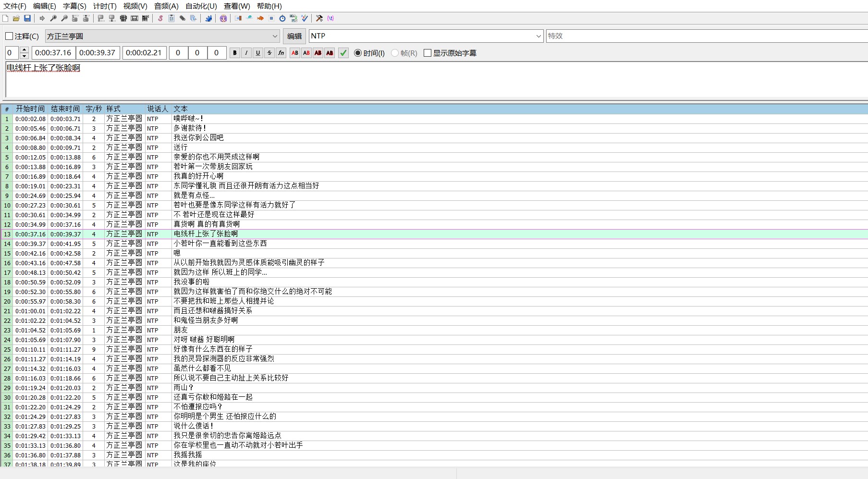Image resolution: width=868 pixels, height=479 pixels.
Task: Select lines visible on video frame
Action: pos(123,18)
